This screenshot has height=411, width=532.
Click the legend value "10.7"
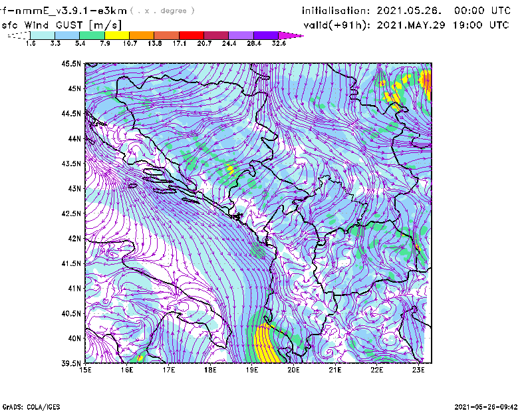click(x=130, y=43)
